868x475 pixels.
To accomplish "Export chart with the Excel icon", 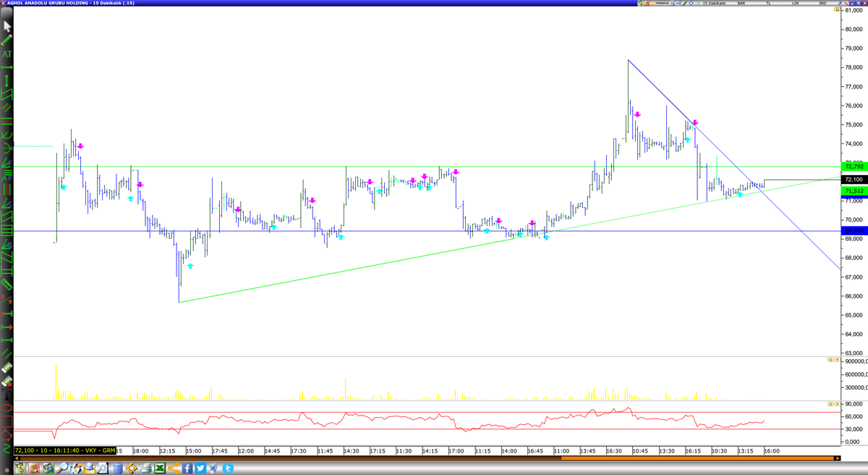I will point(160,468).
